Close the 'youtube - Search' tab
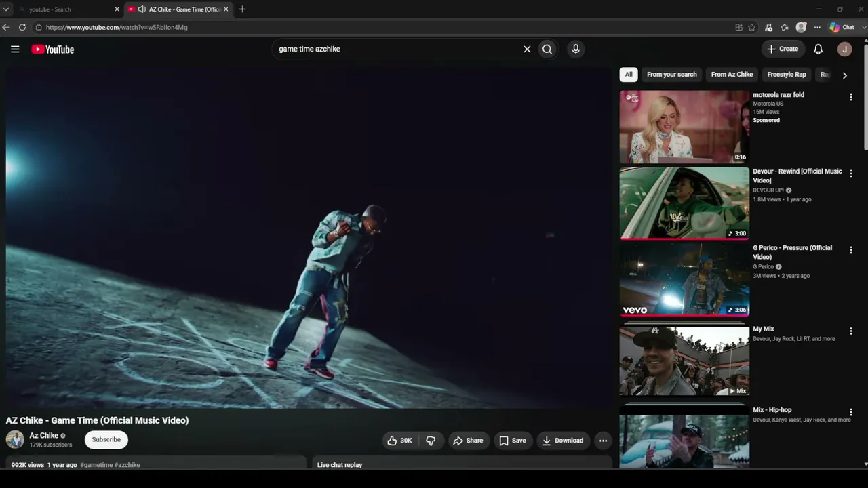Screen dimensions: 868x488 pyautogui.click(x=117, y=9)
